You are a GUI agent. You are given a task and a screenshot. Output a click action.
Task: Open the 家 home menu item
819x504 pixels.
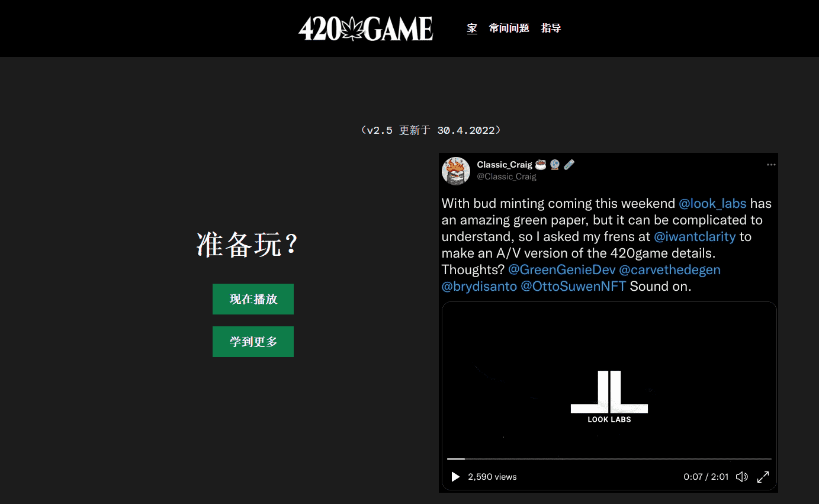pos(472,28)
